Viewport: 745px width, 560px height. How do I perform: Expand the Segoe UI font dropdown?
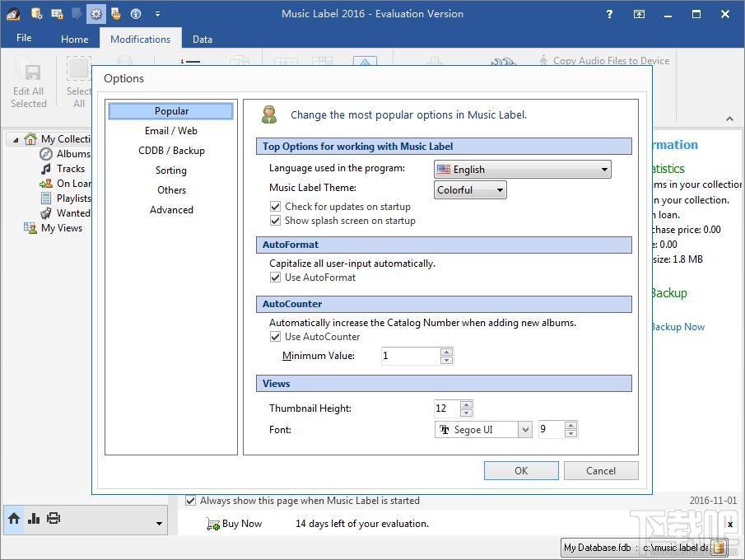point(525,430)
